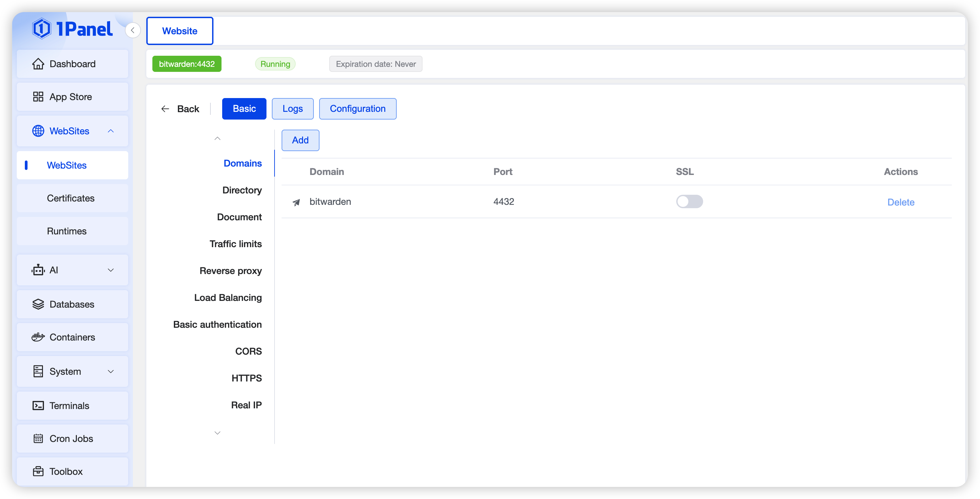The image size is (980, 499).
Task: Switch to the Logs tab
Action: point(292,109)
